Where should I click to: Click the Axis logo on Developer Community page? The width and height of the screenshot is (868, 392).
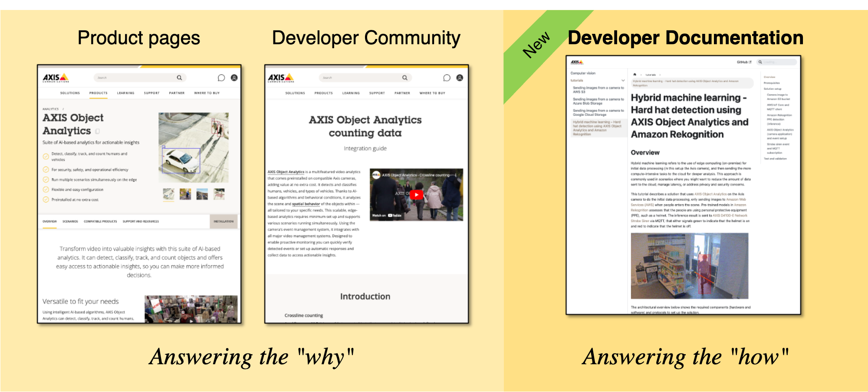[281, 78]
